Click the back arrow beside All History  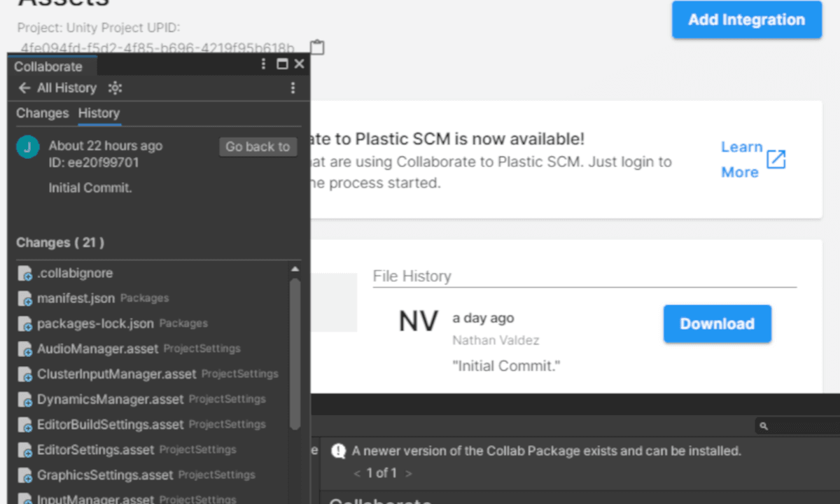click(24, 87)
